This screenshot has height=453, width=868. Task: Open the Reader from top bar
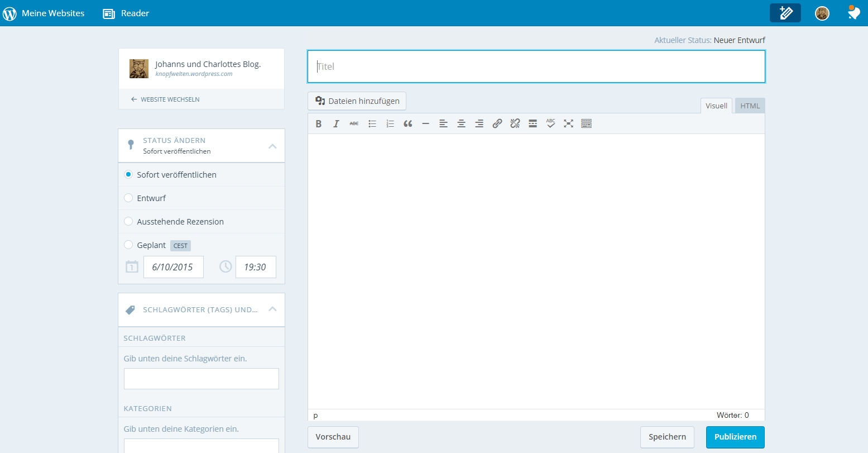click(x=127, y=13)
